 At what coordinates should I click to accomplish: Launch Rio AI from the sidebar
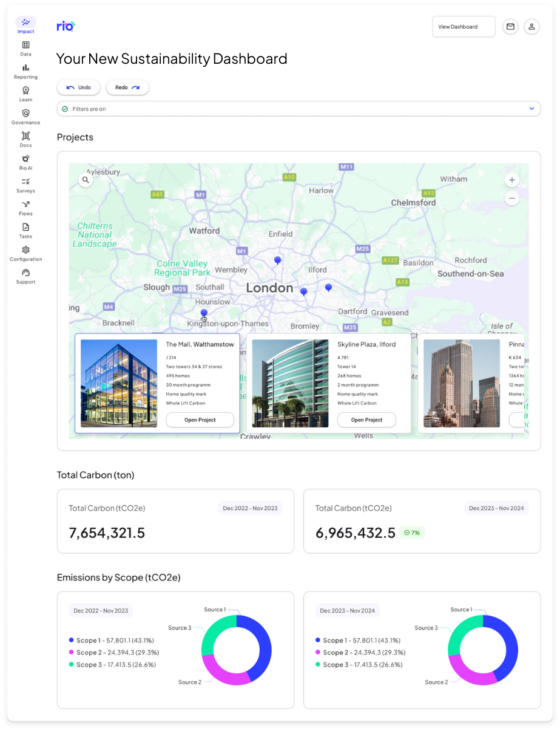25,163
